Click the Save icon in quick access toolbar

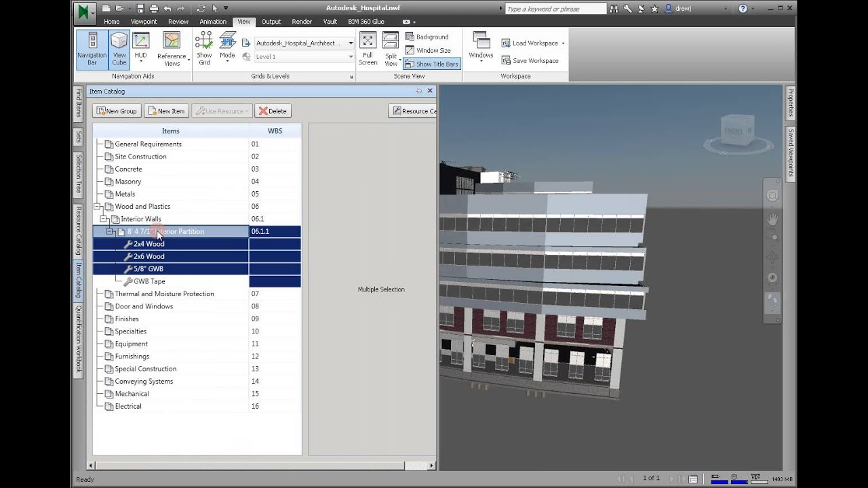click(140, 9)
